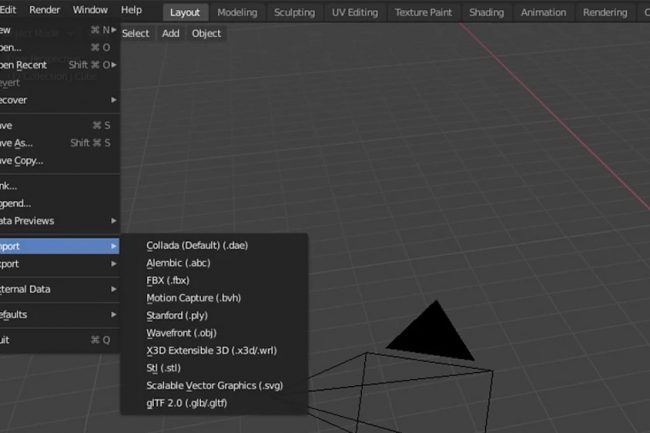Screen dimensions: 650x433
Task: Switch to the Sculpting workspace tab
Action: coord(294,13)
